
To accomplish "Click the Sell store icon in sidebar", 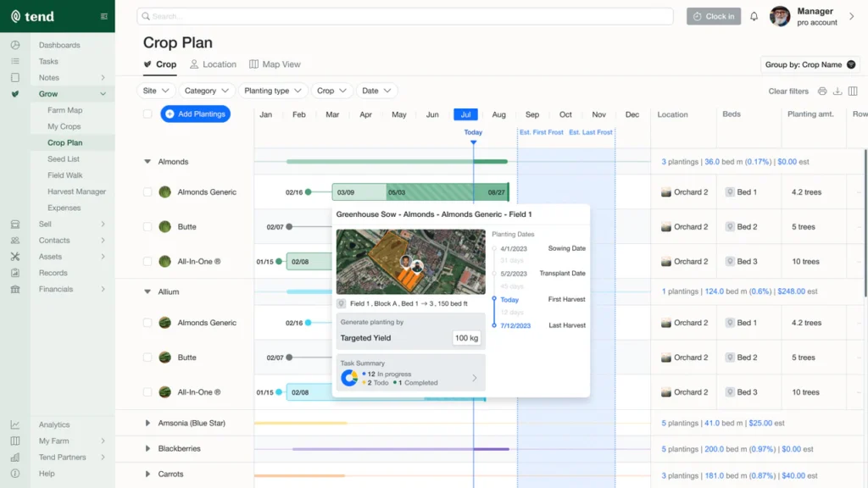I will 15,225.
